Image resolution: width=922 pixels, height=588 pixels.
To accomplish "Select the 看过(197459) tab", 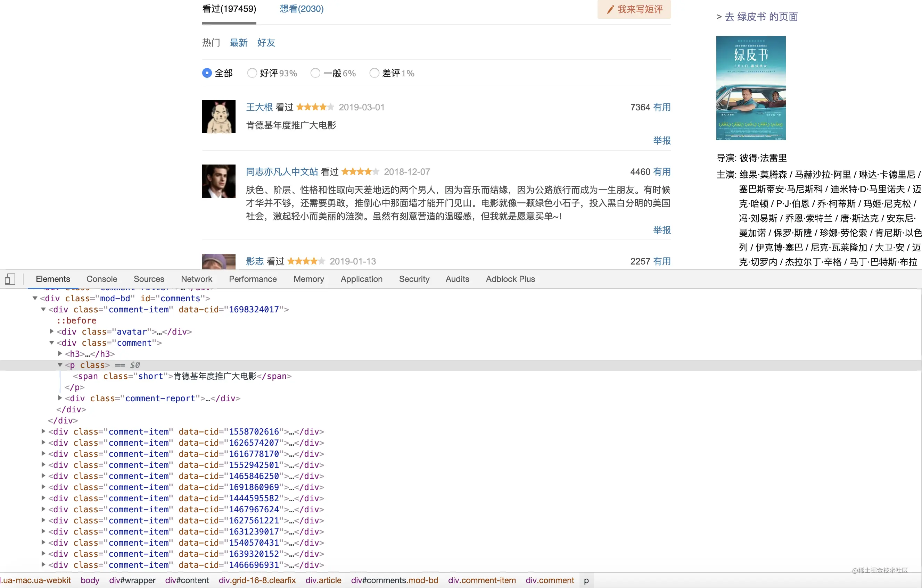I will (229, 8).
